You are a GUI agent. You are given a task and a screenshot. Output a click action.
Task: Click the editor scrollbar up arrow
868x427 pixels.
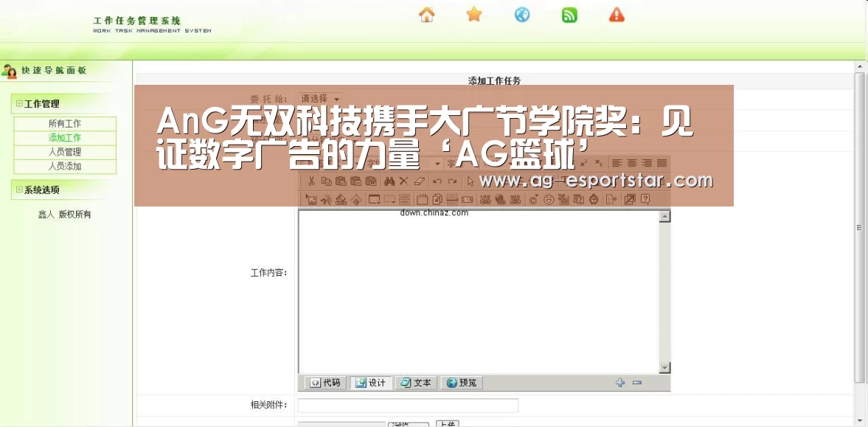[x=665, y=216]
